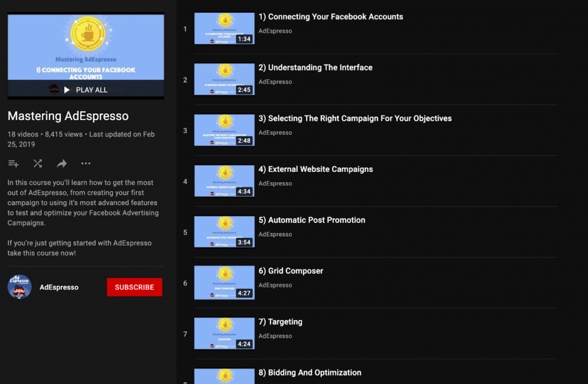This screenshot has width=588, height=384.
Task: Click index number 3 beside the third video
Action: point(185,130)
